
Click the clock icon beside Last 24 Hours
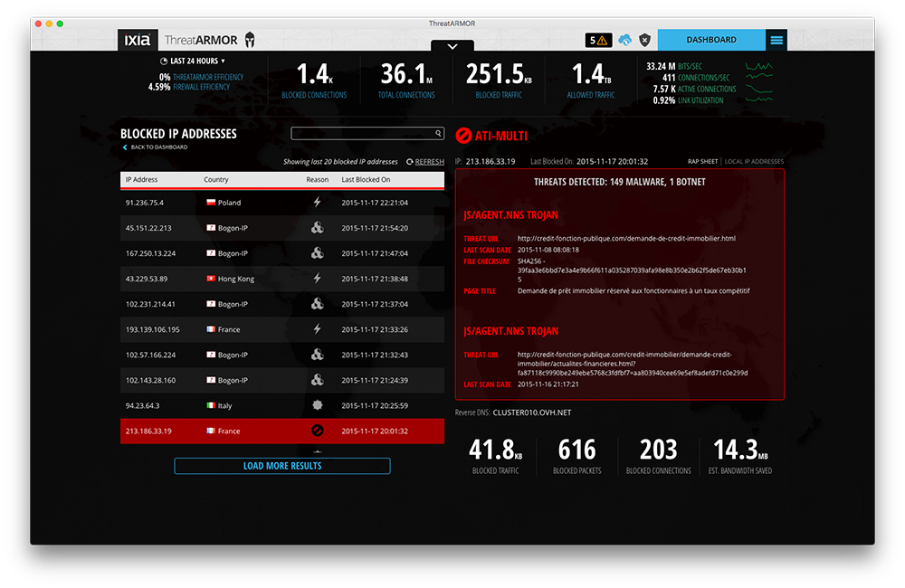(x=164, y=62)
